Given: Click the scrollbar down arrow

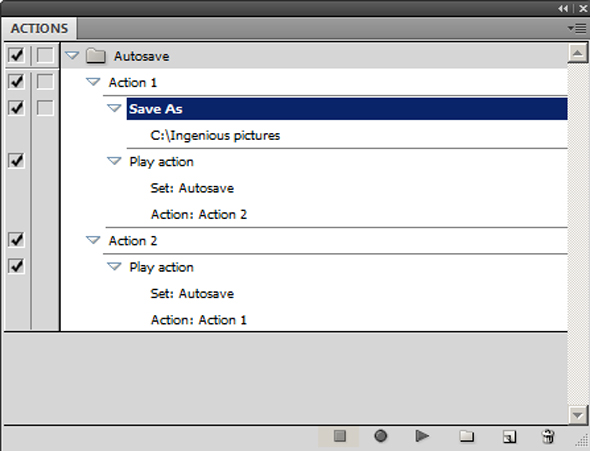Looking at the screenshot, I should pyautogui.click(x=577, y=415).
